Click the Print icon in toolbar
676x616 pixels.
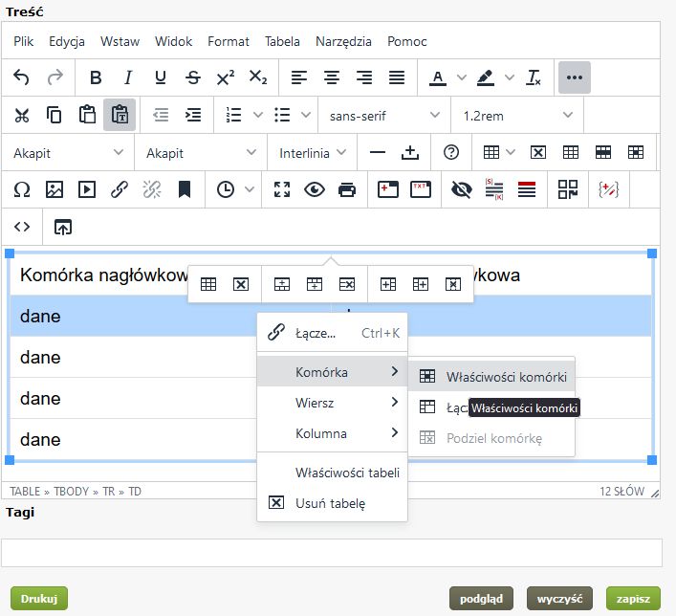tap(347, 189)
